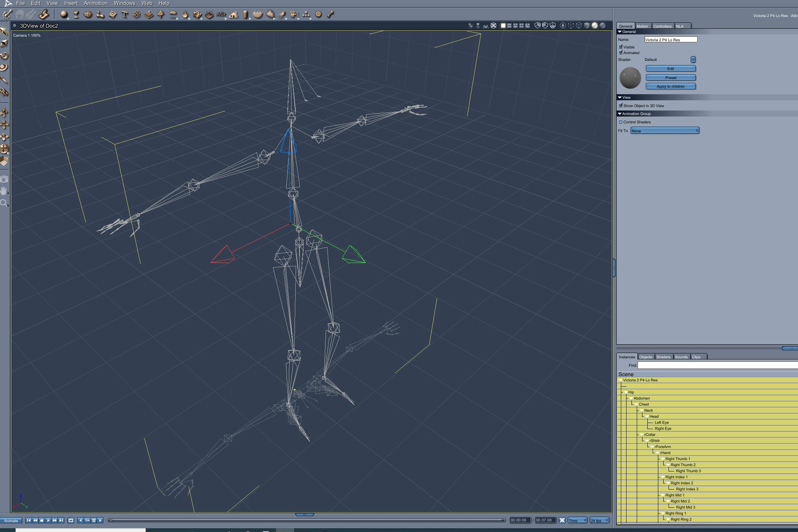This screenshot has width=798, height=532.
Task: Select the fire effect tool
Action: pyautogui.click(x=185, y=14)
